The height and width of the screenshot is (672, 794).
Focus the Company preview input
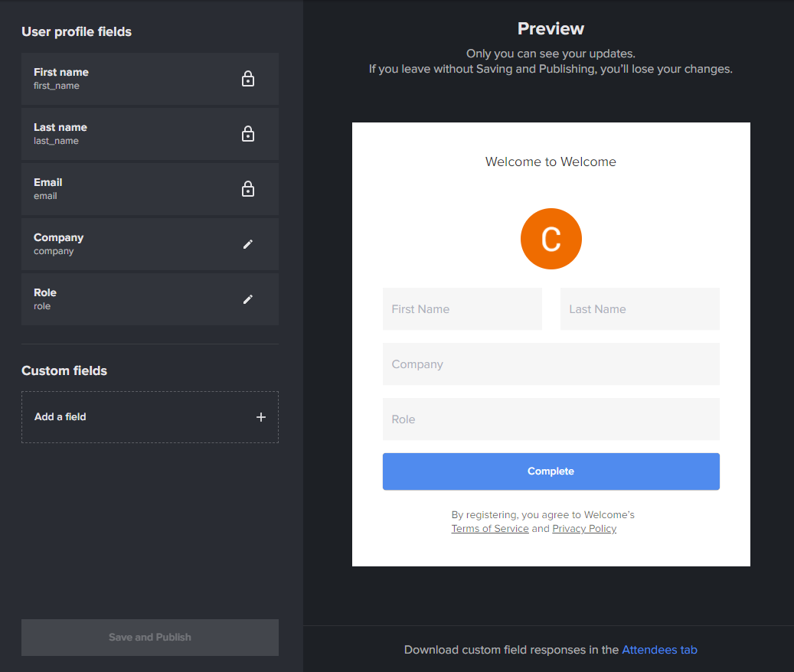click(551, 364)
